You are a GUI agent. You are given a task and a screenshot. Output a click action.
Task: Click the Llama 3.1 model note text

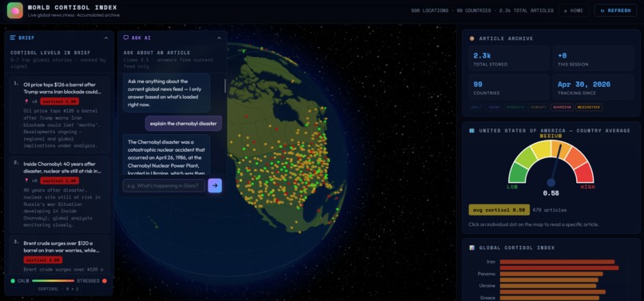[169, 62]
